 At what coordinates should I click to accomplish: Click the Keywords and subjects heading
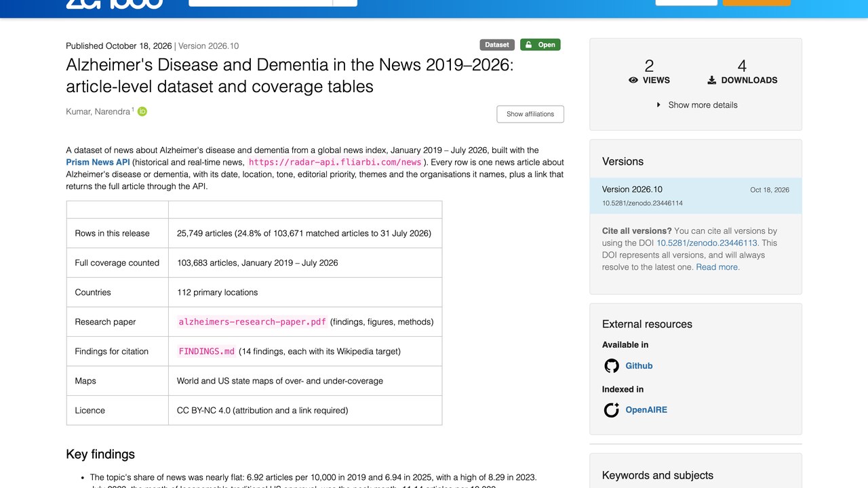click(x=658, y=475)
